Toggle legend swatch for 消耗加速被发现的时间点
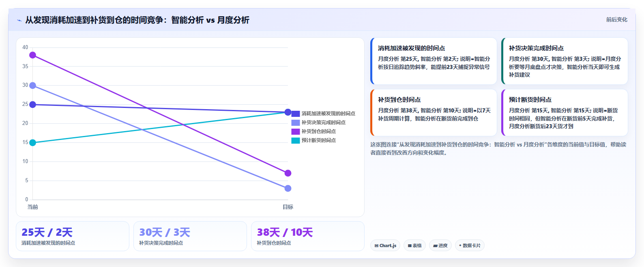The width and height of the screenshot is (644, 267). [x=296, y=114]
